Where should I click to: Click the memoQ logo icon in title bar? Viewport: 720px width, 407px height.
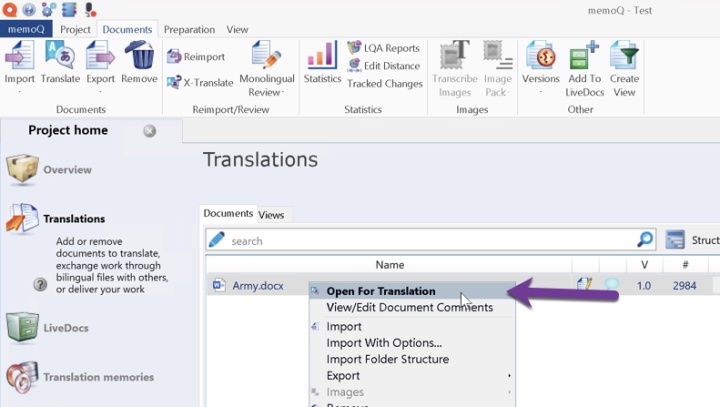click(x=10, y=9)
